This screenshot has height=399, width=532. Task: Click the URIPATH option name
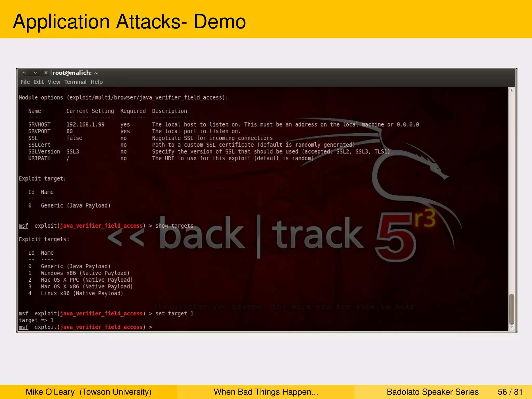point(39,158)
